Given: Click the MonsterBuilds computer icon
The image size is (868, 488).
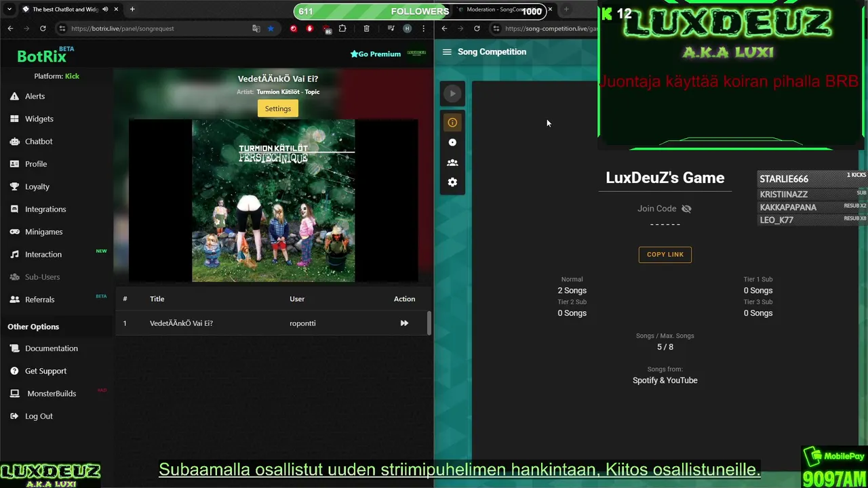Looking at the screenshot, I should 14,393.
